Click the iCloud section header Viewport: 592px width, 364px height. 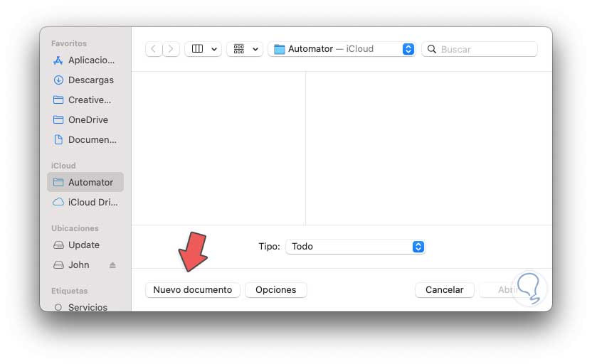tap(63, 166)
